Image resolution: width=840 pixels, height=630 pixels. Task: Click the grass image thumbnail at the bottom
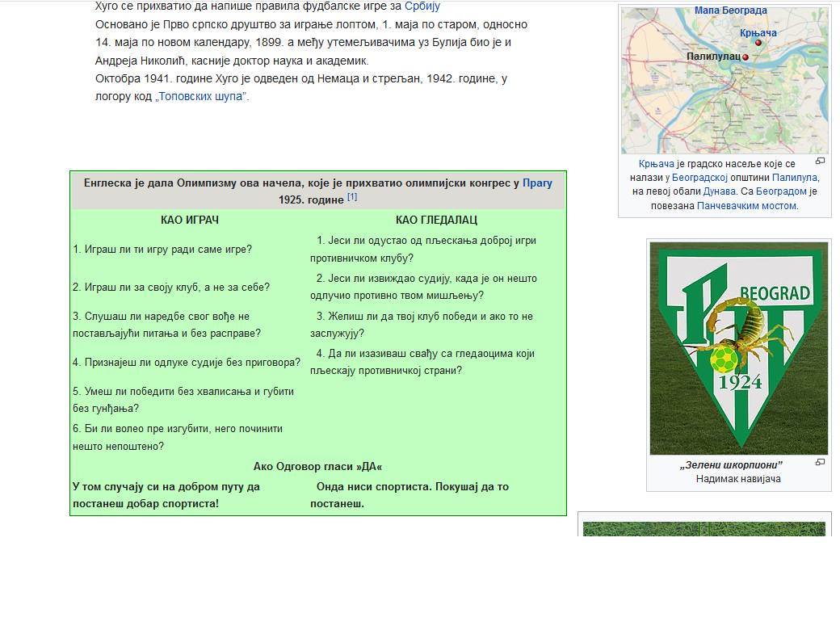[703, 529]
